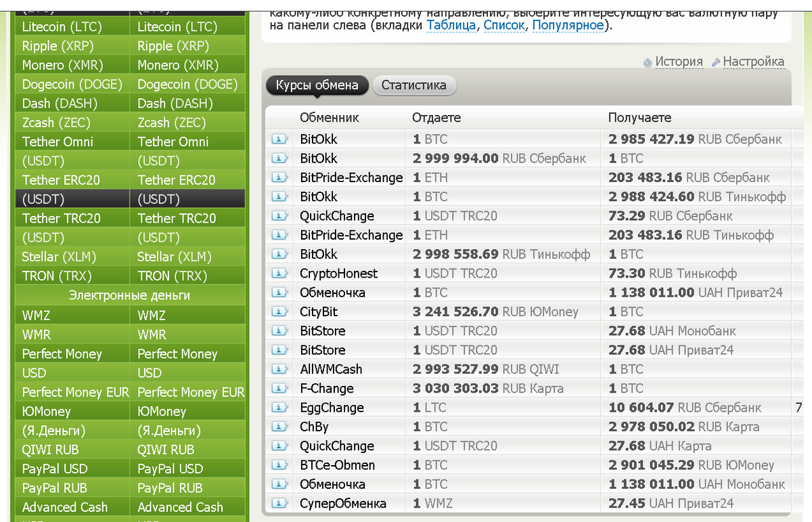The height and width of the screenshot is (522, 812).
Task: Switch to the Статистика tab
Action: (x=414, y=85)
